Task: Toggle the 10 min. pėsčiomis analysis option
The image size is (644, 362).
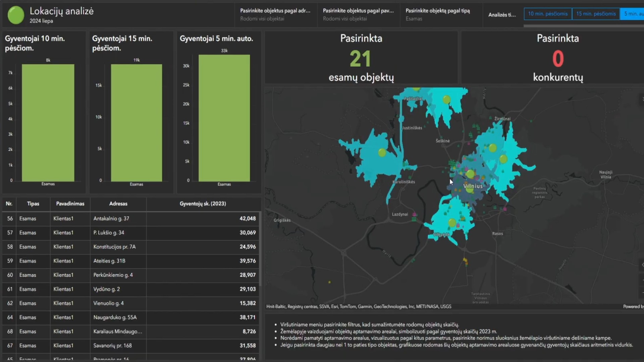Action: (548, 14)
